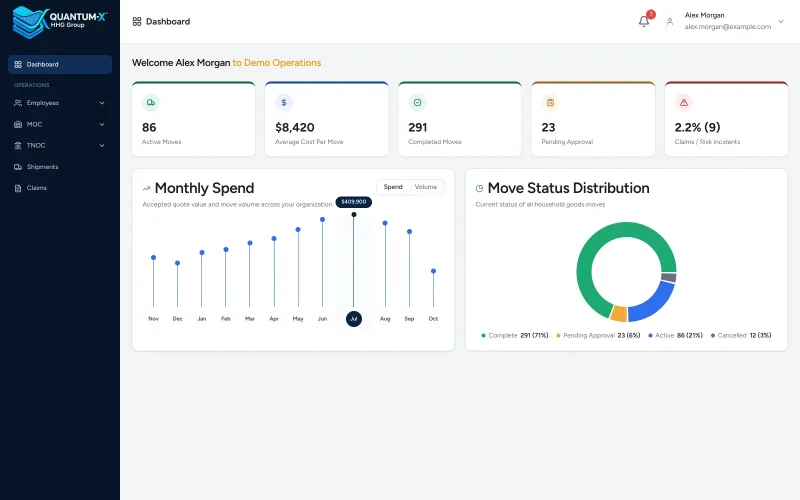Viewport: 800px width, 500px height.
Task: Open the 23 Pending Approval card
Action: [593, 119]
